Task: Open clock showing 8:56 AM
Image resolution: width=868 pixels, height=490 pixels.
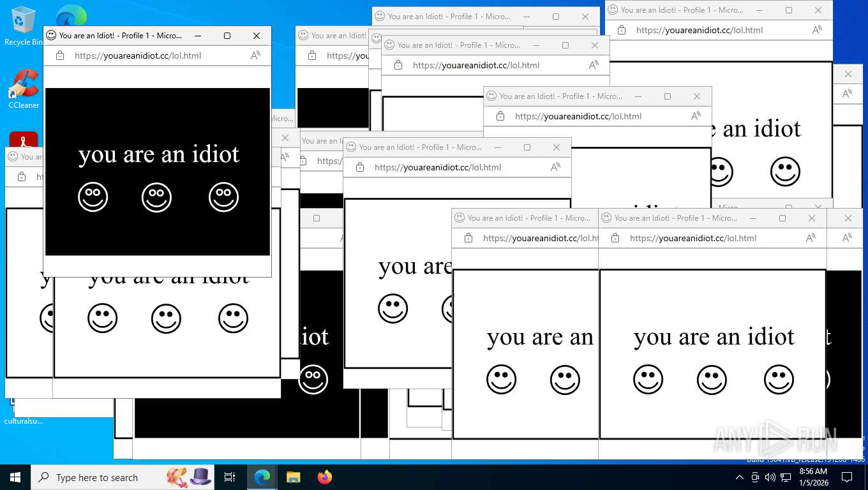Action: pyautogui.click(x=813, y=477)
